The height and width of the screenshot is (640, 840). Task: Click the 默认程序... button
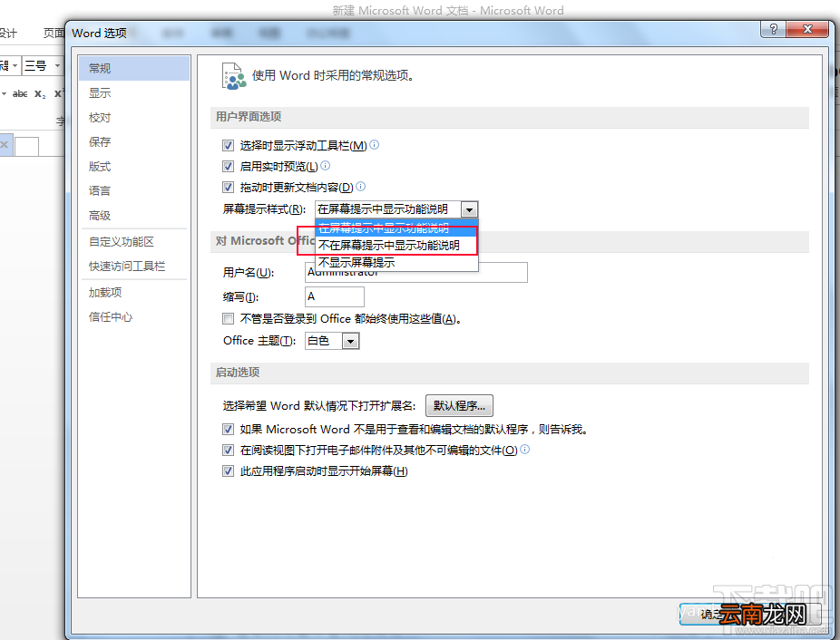coord(459,405)
